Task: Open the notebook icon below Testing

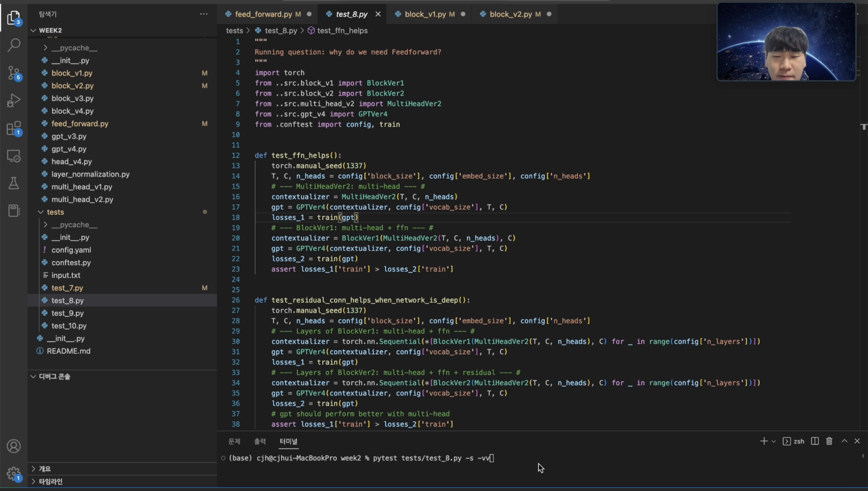Action: [x=14, y=211]
